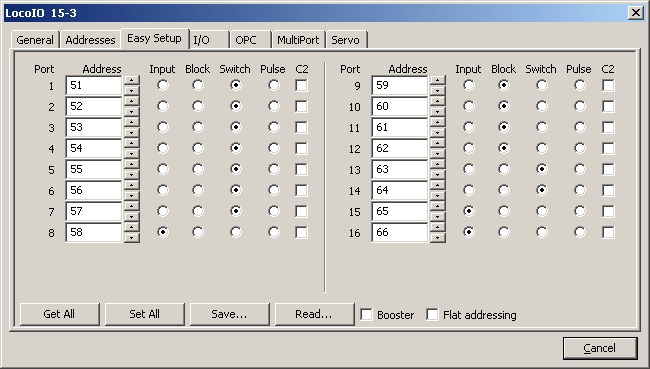Set port 15 to Pulse

[x=580, y=211]
